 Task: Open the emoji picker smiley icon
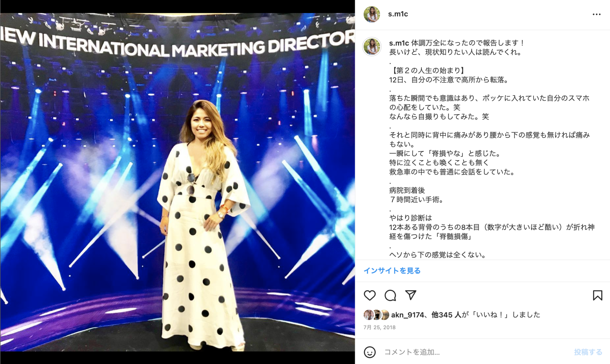pyautogui.click(x=370, y=352)
